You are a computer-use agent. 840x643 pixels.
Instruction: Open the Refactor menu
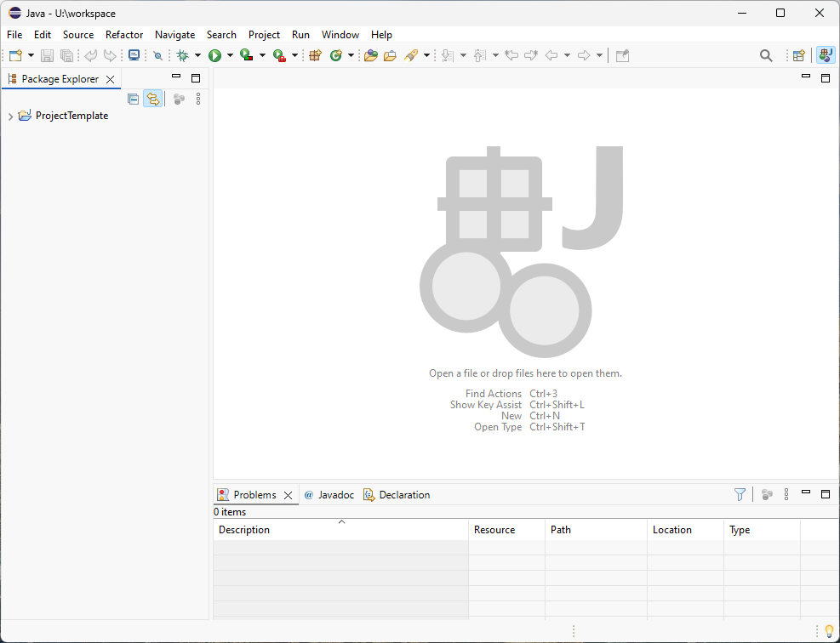click(x=124, y=35)
